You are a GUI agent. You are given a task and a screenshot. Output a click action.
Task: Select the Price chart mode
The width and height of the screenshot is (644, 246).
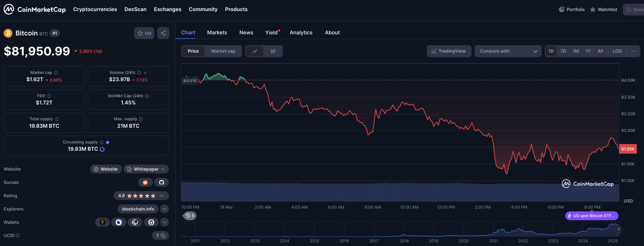(193, 51)
